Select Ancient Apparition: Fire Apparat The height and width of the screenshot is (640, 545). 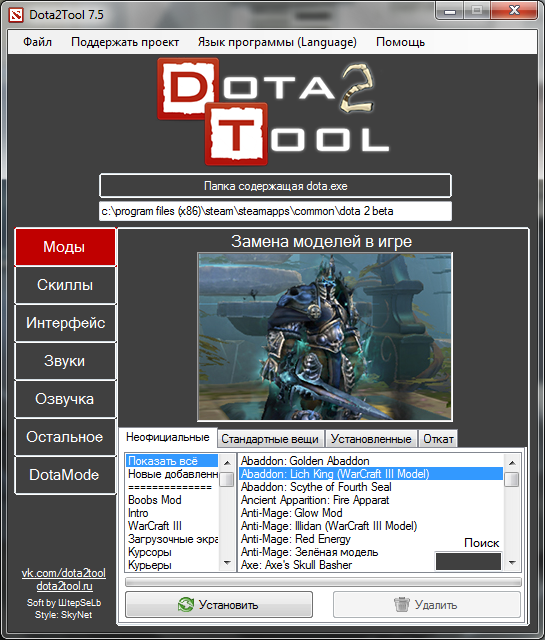tap(371, 500)
